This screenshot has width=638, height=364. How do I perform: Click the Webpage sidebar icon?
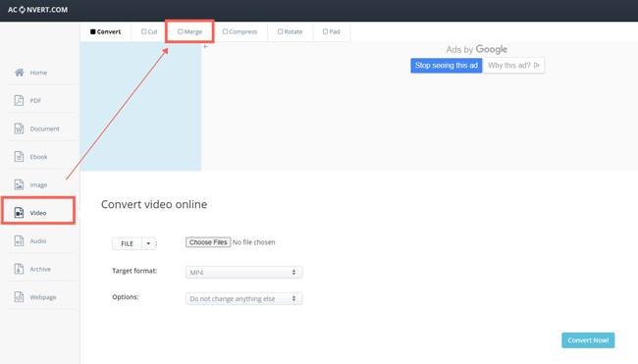(19, 296)
